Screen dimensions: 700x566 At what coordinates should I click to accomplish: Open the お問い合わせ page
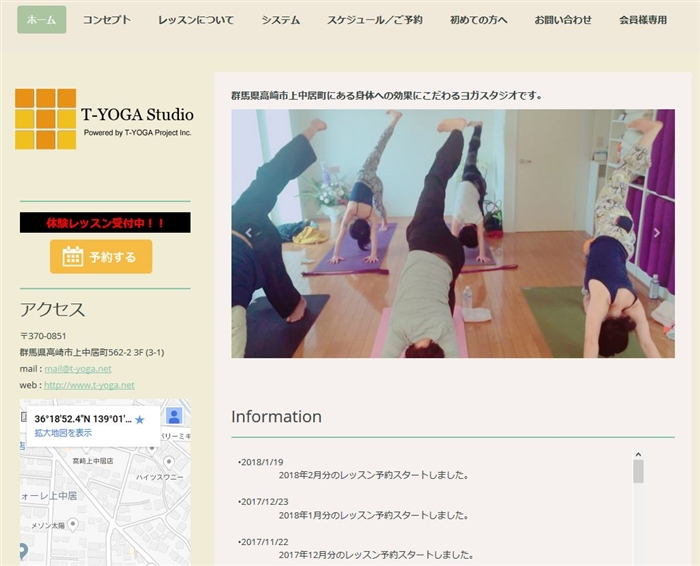(563, 20)
